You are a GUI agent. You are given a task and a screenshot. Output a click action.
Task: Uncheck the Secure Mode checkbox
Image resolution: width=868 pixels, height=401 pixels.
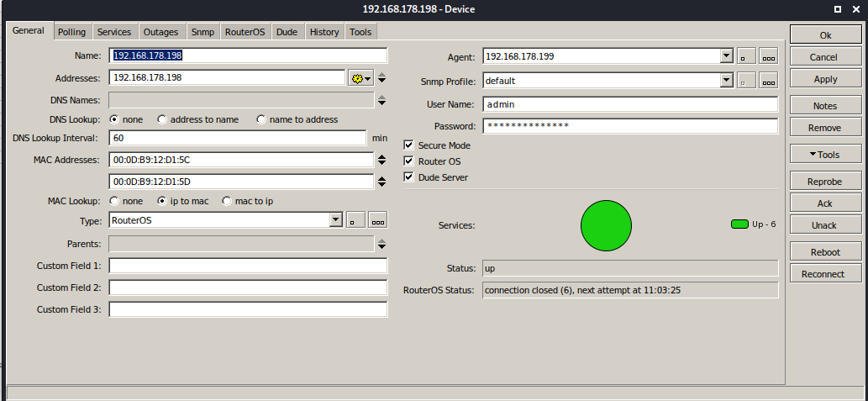point(409,145)
